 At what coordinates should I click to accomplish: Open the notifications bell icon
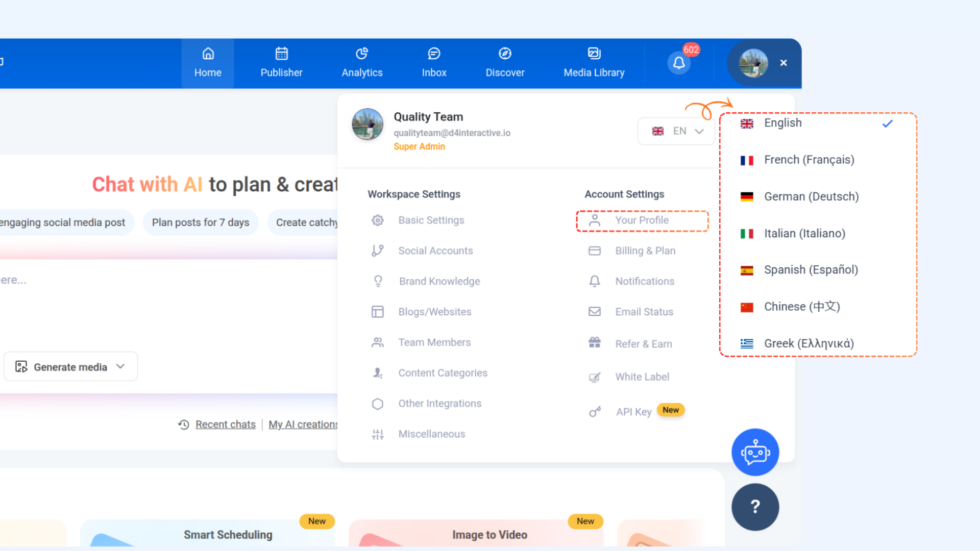(x=679, y=63)
